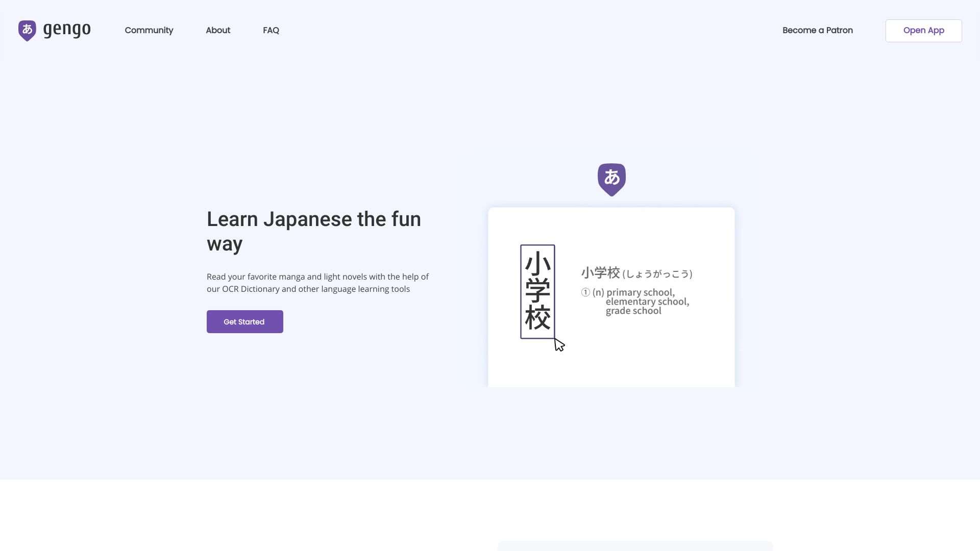Viewport: 980px width, 551px height.
Task: Click the purple あ pin marker above the card
Action: coord(611,179)
